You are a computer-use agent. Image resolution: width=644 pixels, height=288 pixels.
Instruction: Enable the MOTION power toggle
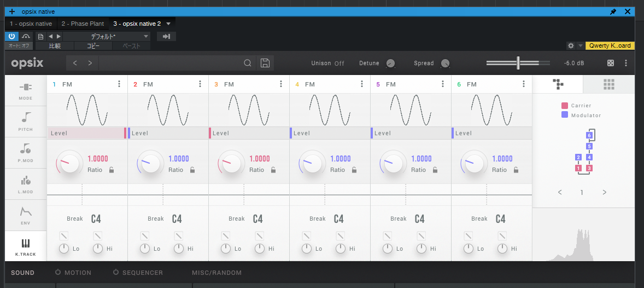[x=58, y=273]
